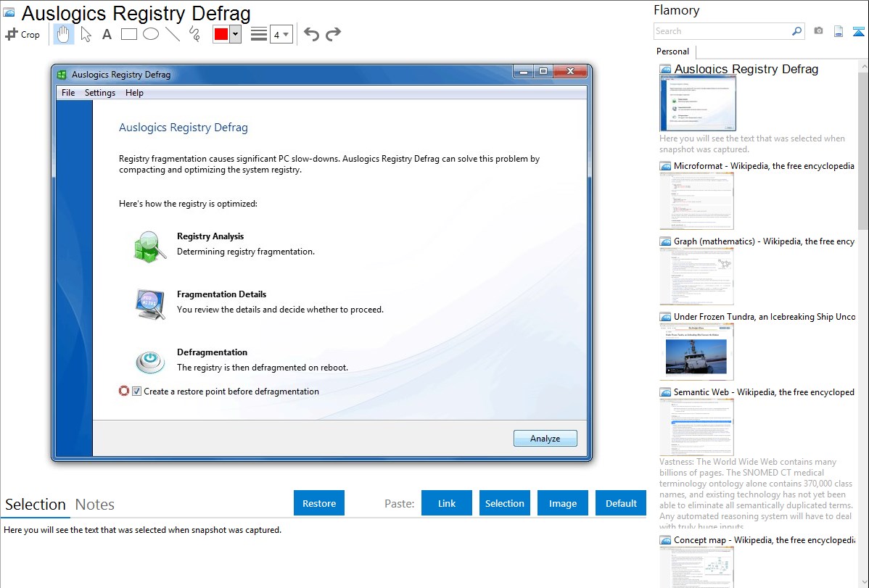Screen dimensions: 869x588
Task: Click the line thickness icon
Action: [258, 34]
